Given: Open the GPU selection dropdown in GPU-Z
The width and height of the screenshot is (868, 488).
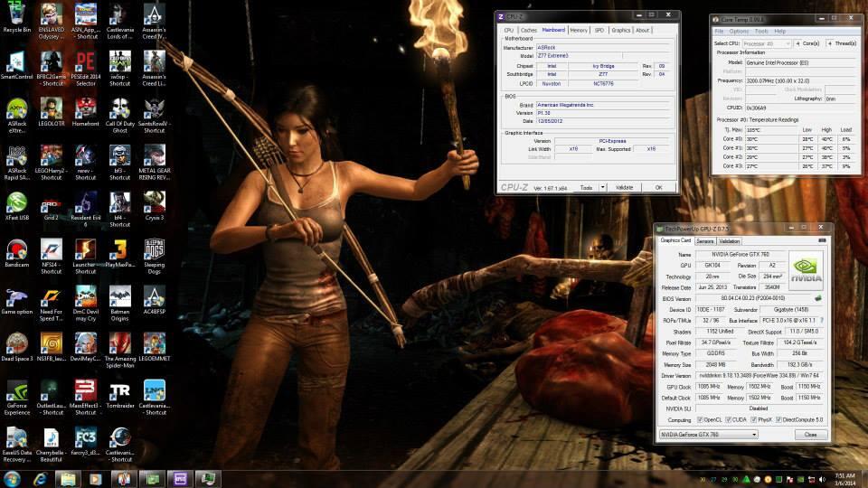Looking at the screenshot, I should coord(708,435).
